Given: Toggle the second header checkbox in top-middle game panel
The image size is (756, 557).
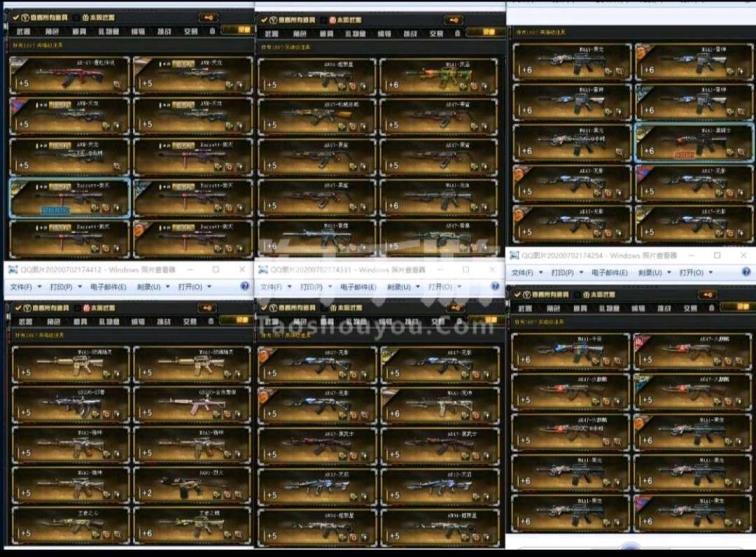Looking at the screenshot, I should pos(323,20).
